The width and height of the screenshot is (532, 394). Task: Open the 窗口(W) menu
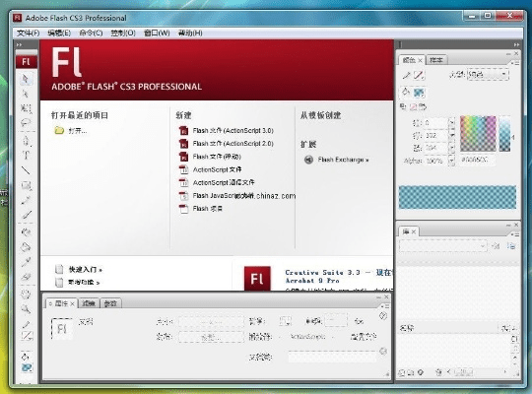tap(157, 33)
